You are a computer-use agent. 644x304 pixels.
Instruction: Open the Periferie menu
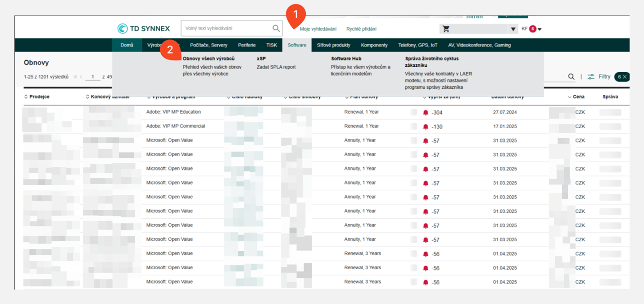247,45
